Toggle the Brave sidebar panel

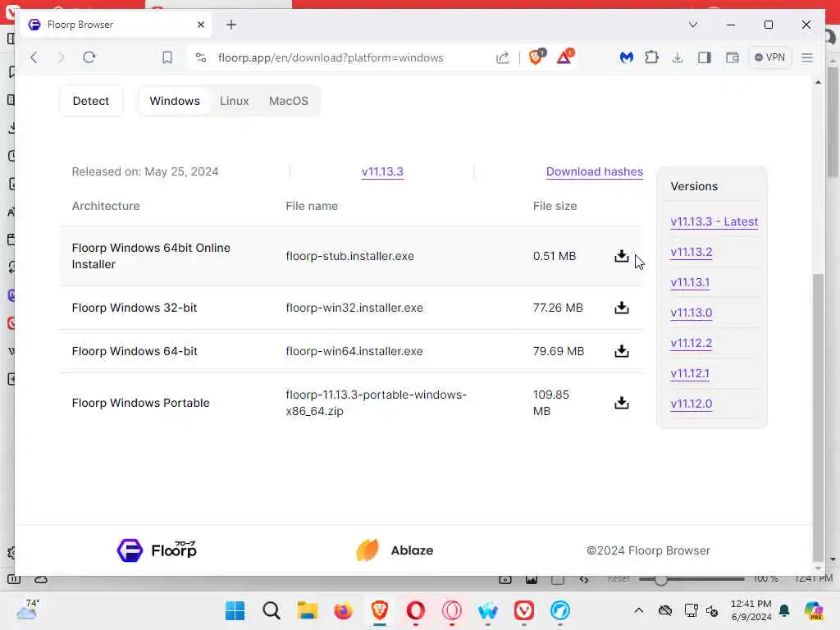pyautogui.click(x=705, y=57)
